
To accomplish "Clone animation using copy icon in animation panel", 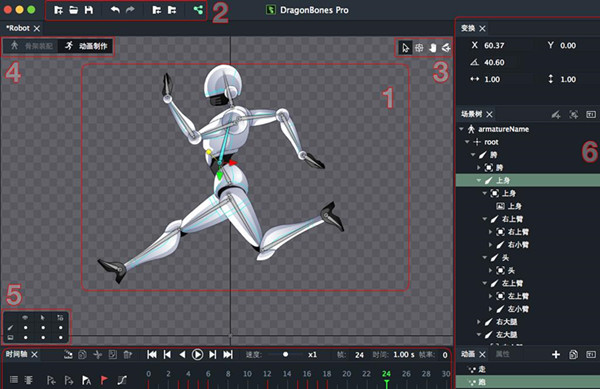I will click(573, 355).
